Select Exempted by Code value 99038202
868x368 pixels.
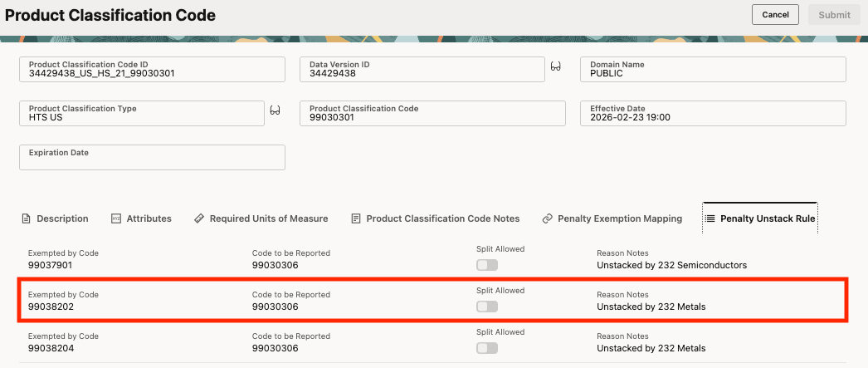pyautogui.click(x=51, y=307)
